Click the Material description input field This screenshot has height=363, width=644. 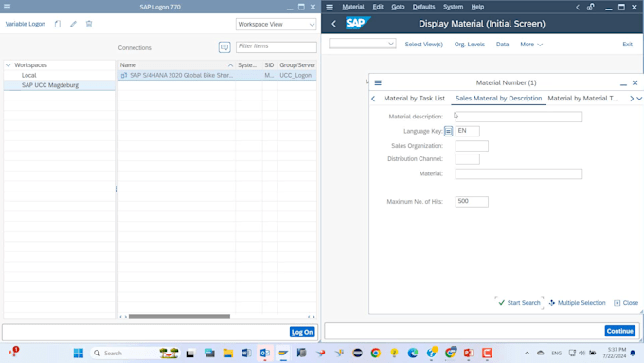click(518, 117)
